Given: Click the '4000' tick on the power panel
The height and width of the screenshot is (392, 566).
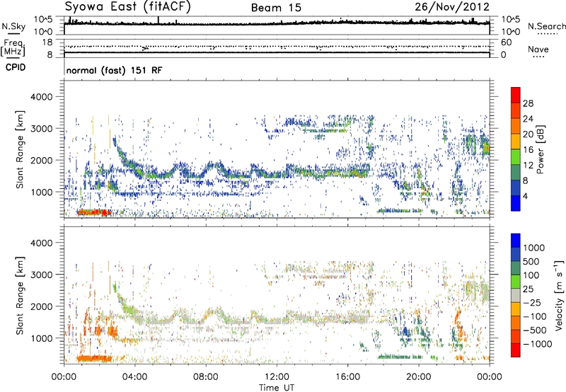Looking at the screenshot, I should (41, 97).
